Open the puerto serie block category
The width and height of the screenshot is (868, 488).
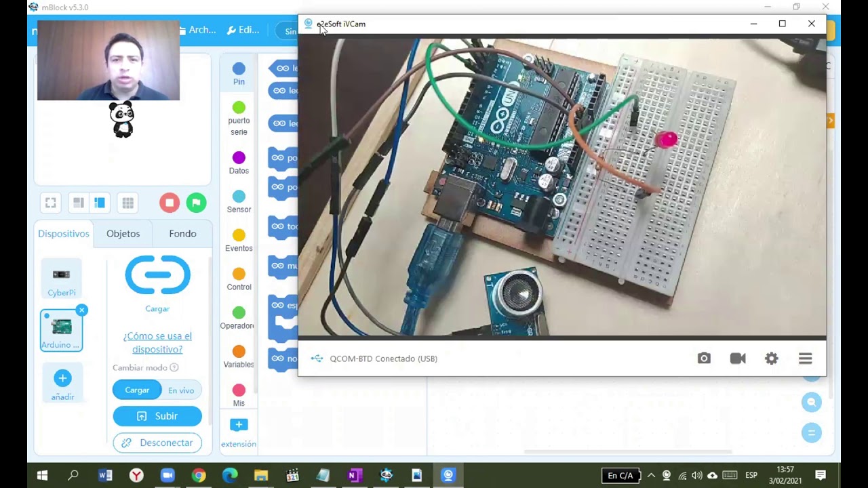(x=239, y=119)
